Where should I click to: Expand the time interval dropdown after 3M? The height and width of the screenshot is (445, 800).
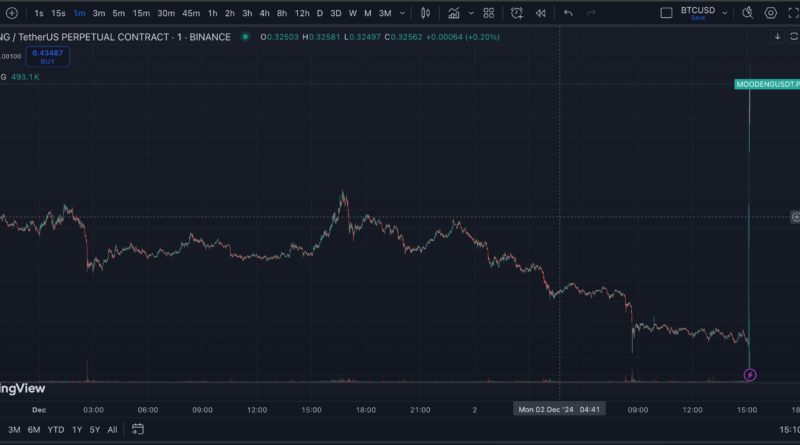click(x=403, y=13)
